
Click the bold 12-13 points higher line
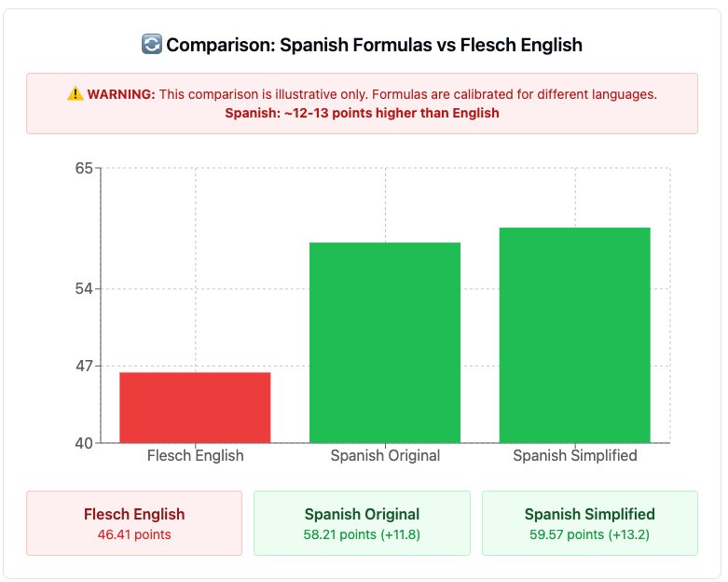click(362, 113)
